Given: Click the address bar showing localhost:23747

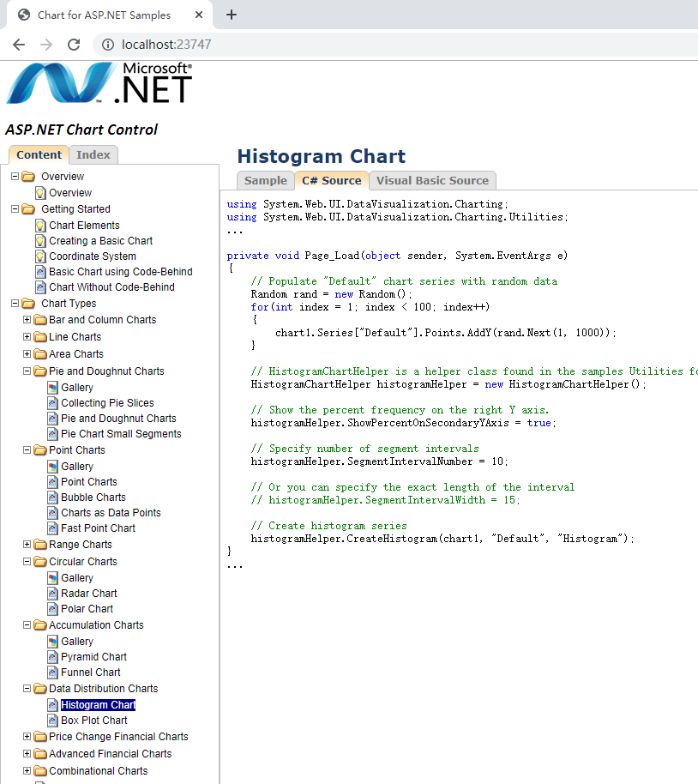Looking at the screenshot, I should coord(395,45).
